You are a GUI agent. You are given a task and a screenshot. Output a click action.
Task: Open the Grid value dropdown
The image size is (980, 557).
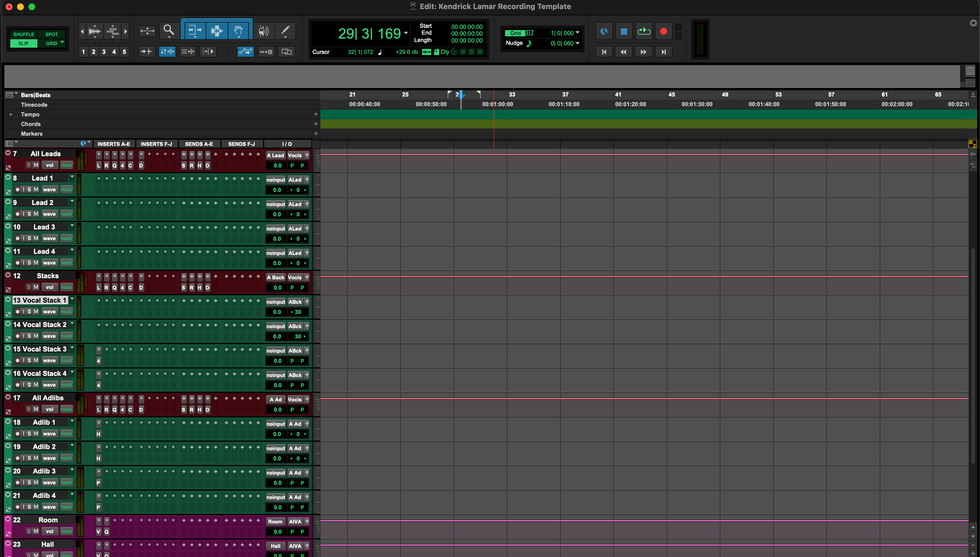tap(577, 33)
